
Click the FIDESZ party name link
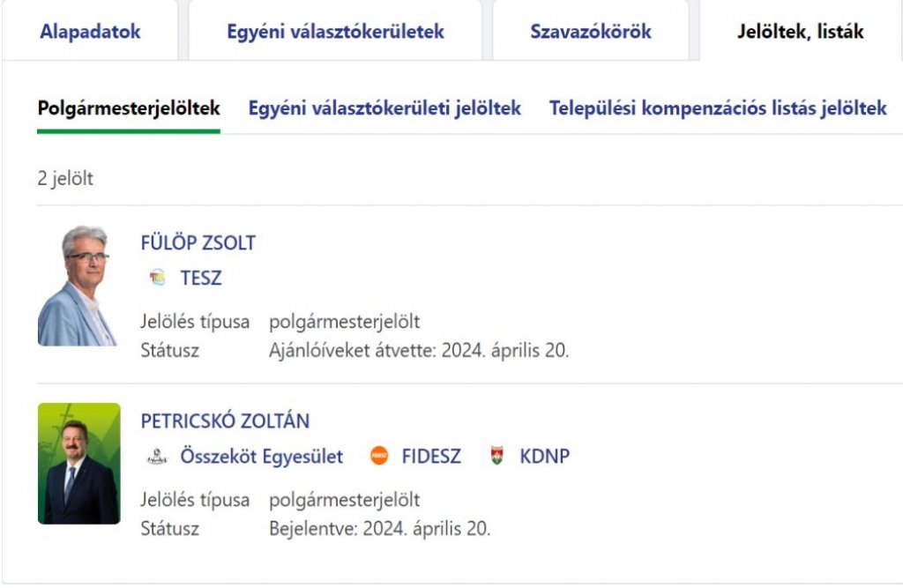pyautogui.click(x=429, y=457)
